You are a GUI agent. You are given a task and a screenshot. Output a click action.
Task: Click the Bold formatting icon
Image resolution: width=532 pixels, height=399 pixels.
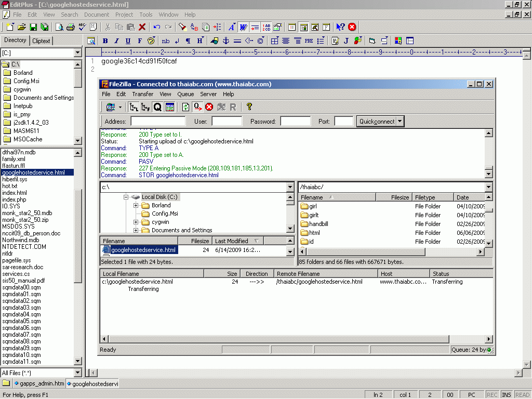(x=105, y=41)
